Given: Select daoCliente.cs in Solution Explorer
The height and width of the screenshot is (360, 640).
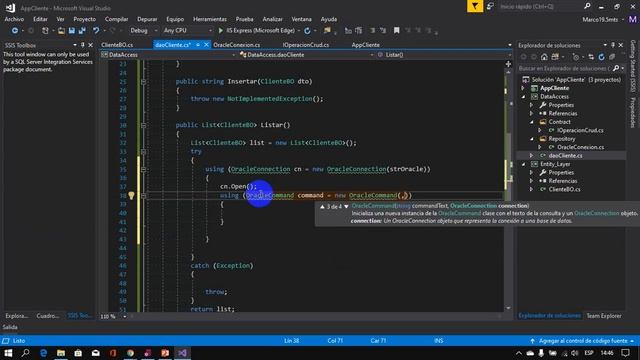Looking at the screenshot, I should (565, 156).
